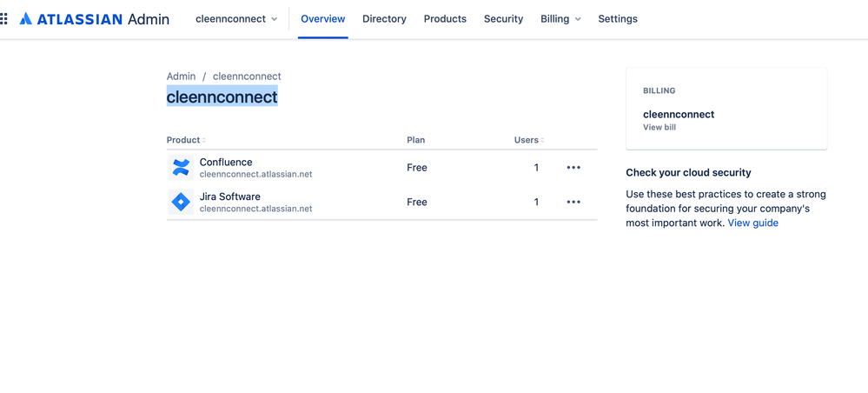868x393 pixels.
Task: Open the Security tab
Action: coord(504,18)
